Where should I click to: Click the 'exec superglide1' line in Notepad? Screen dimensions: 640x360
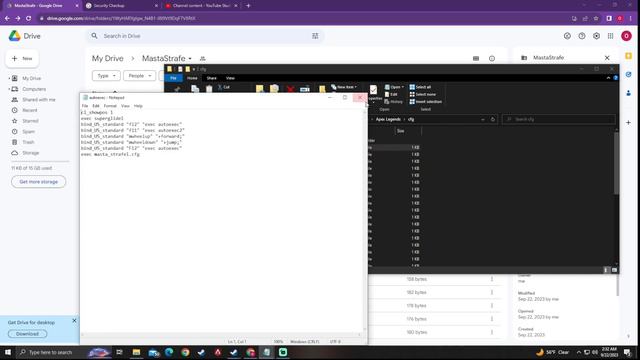click(x=102, y=118)
